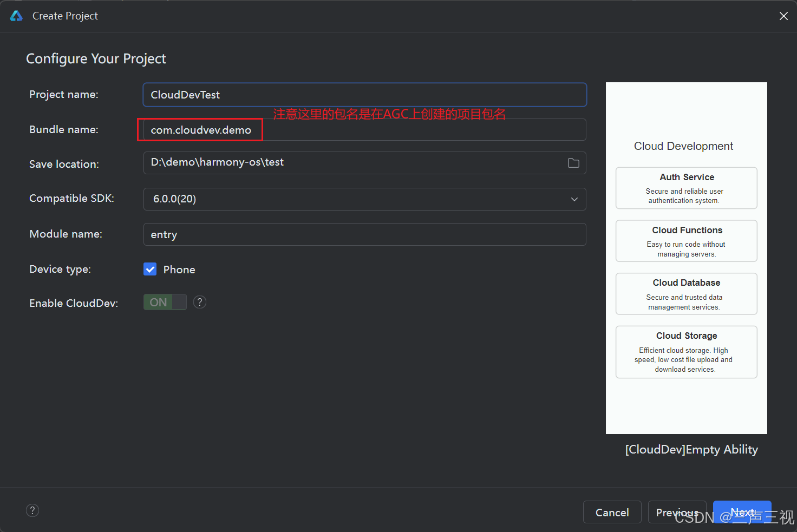Click help icon beside Enable CloudDev
The height and width of the screenshot is (532, 797).
point(200,302)
